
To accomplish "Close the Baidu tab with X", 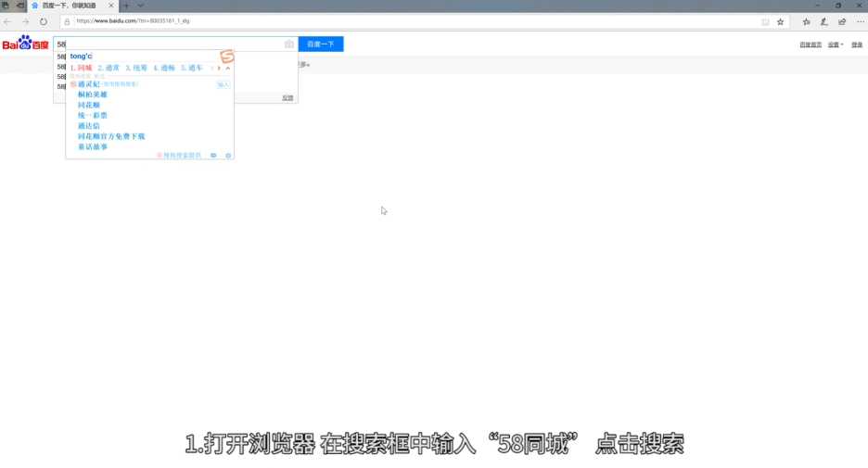I will [x=110, y=6].
